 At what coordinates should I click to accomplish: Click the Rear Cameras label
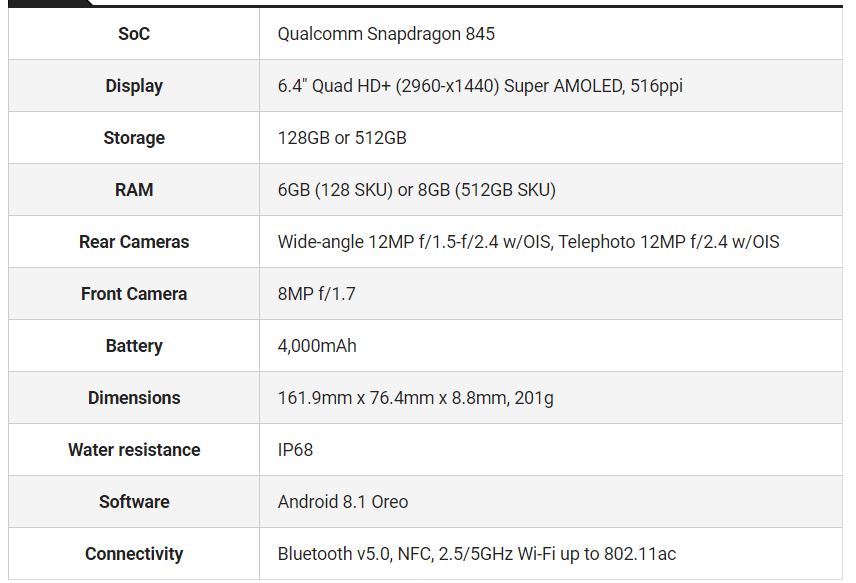(134, 242)
